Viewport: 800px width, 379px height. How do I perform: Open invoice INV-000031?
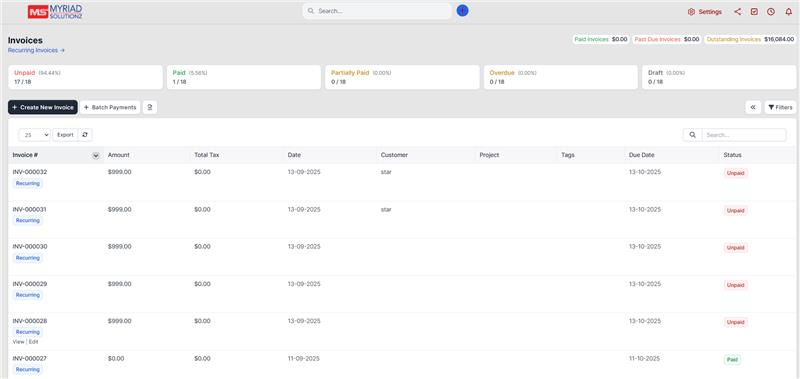(x=30, y=209)
